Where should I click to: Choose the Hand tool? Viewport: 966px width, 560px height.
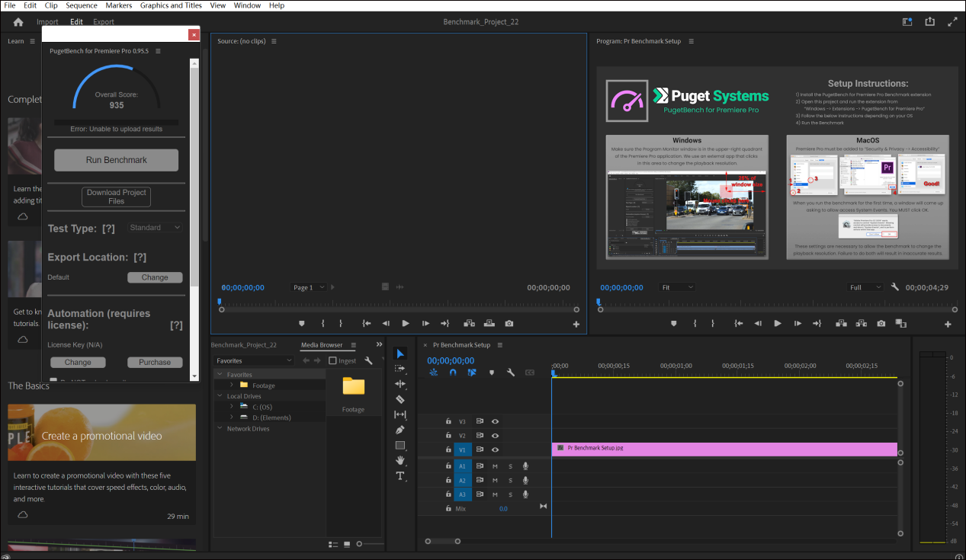[x=400, y=460]
